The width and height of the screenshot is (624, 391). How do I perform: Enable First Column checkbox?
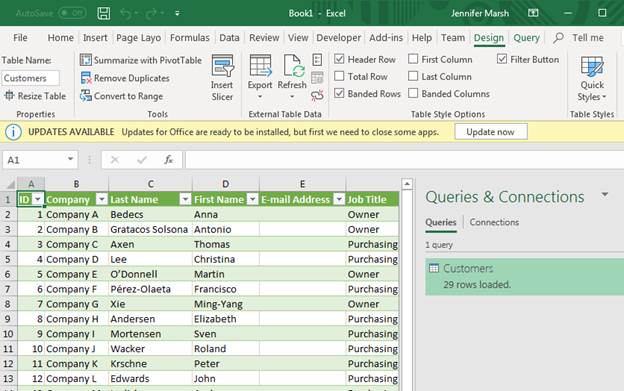(x=413, y=59)
